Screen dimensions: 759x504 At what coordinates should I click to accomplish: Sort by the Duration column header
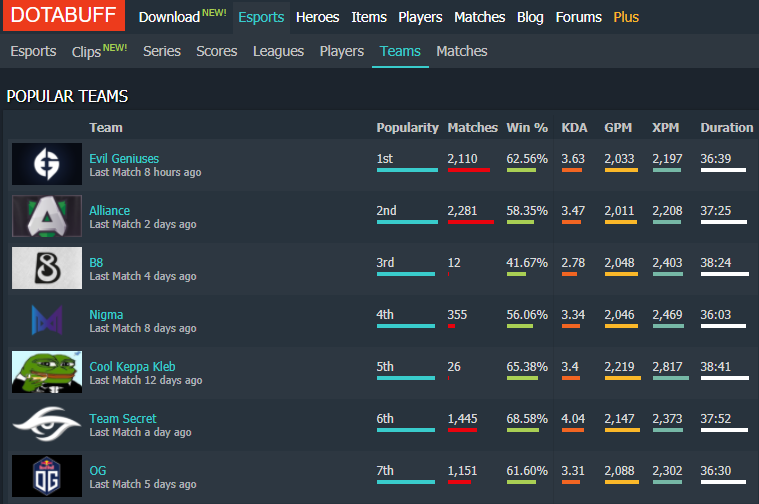pos(727,128)
